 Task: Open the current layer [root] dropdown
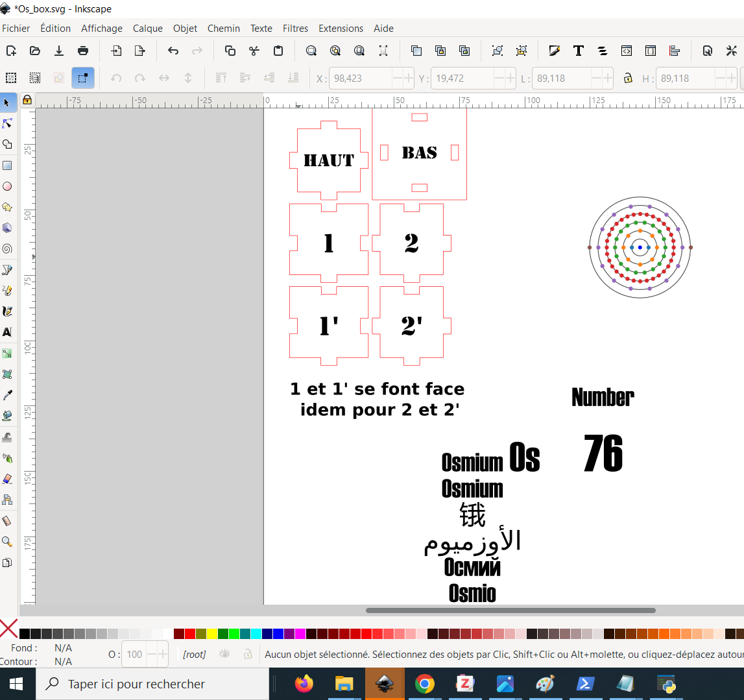(194, 655)
